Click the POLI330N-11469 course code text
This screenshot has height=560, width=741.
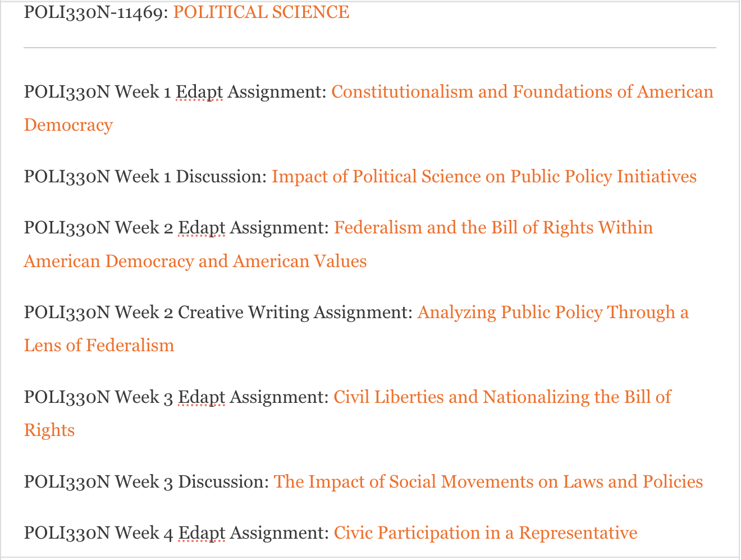[95, 12]
